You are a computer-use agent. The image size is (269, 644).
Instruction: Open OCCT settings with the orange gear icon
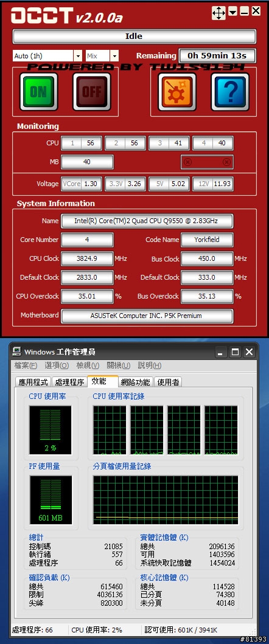[x=177, y=92]
